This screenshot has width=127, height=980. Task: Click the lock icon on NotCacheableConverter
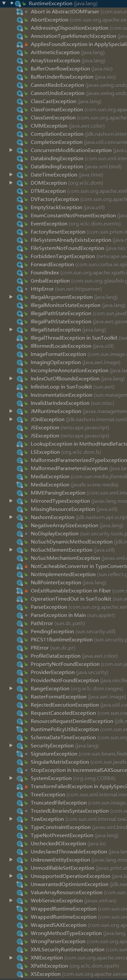click(26, 566)
